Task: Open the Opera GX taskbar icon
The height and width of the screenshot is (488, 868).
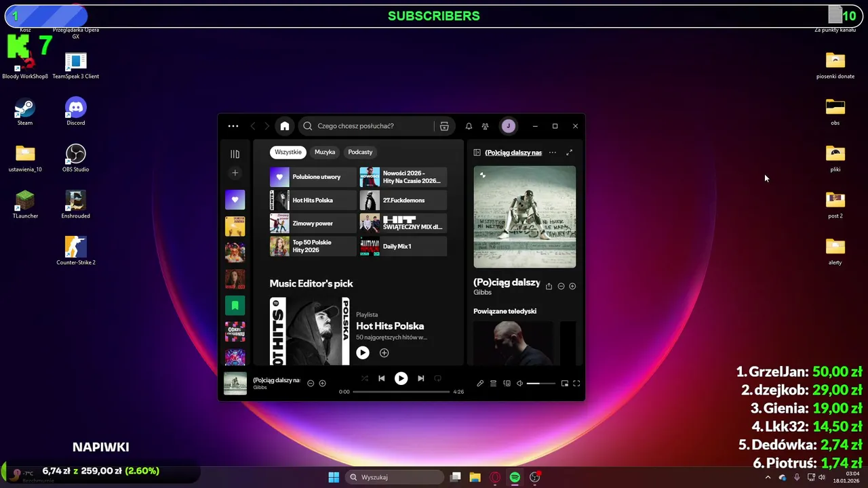Action: [x=495, y=477]
